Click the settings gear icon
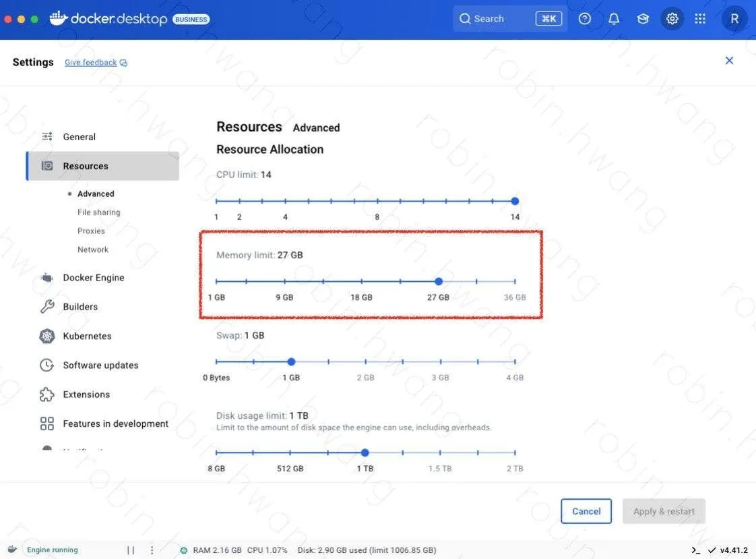This screenshot has height=559, width=756. click(x=672, y=19)
